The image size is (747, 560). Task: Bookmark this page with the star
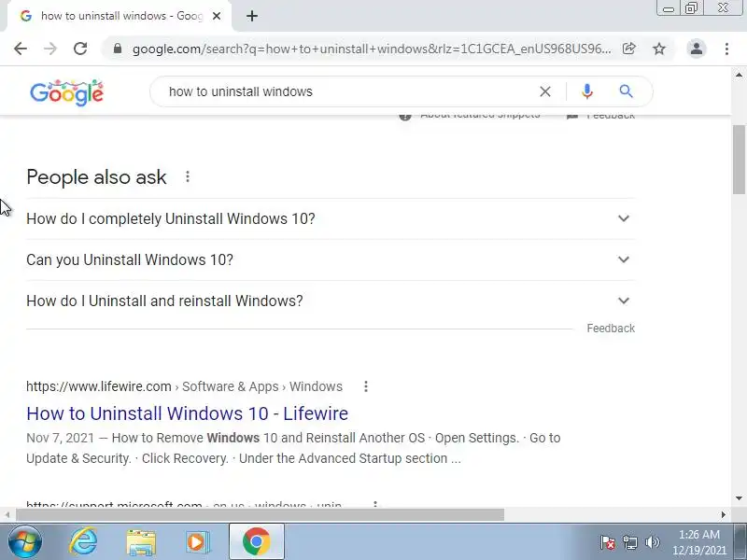tap(659, 49)
